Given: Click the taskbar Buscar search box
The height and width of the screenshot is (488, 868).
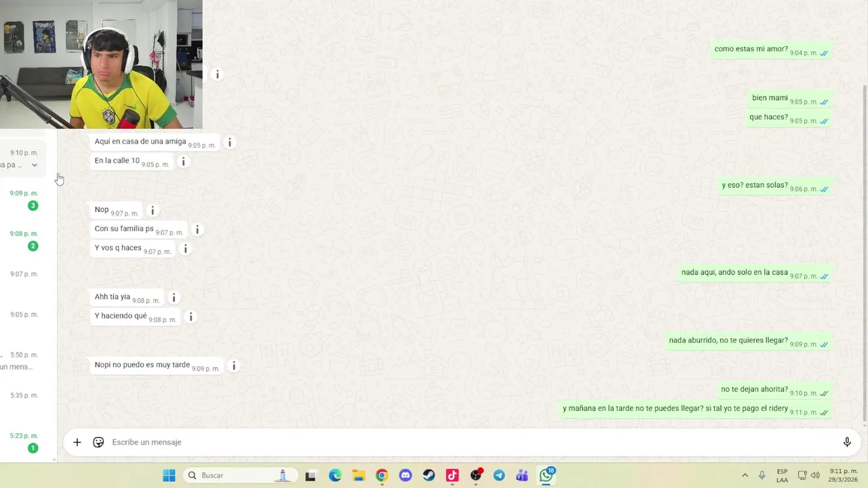Looking at the screenshot, I should tap(240, 475).
